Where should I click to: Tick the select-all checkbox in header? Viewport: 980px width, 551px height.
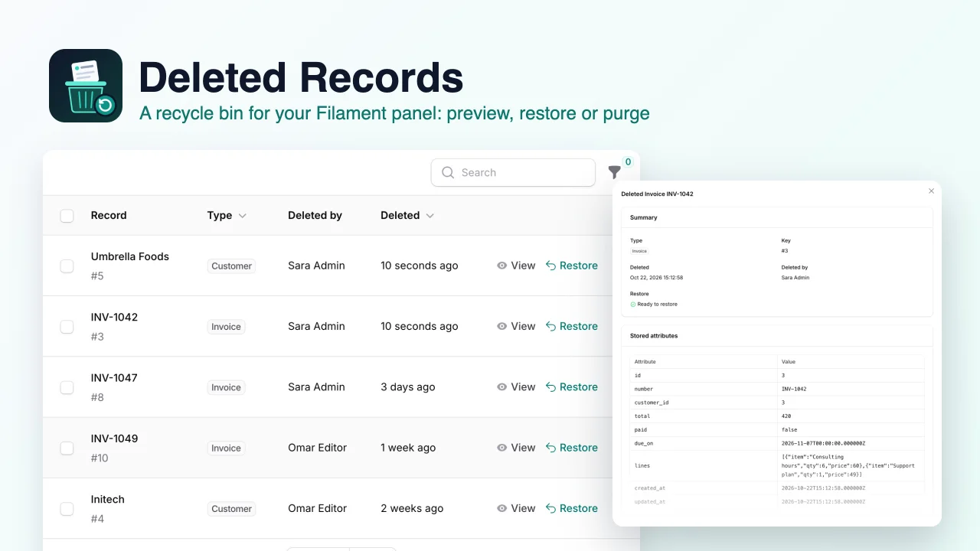pos(67,216)
